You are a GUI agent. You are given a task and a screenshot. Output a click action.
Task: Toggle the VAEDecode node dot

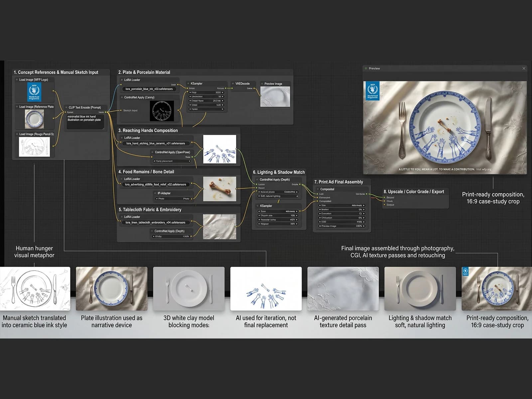point(233,83)
